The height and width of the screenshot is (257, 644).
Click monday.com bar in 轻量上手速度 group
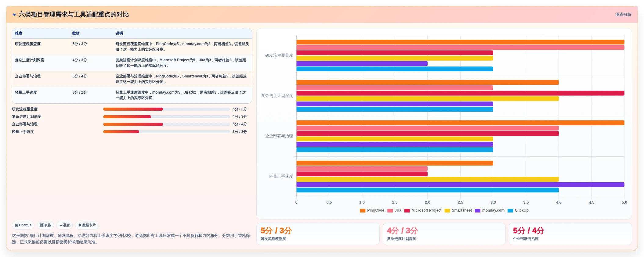point(460,185)
